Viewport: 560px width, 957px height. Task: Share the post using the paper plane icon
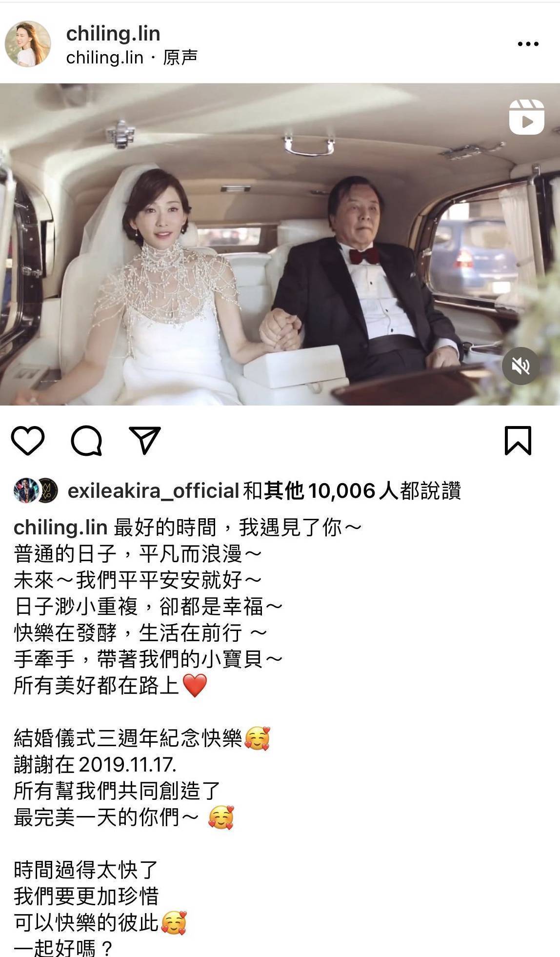[145, 440]
